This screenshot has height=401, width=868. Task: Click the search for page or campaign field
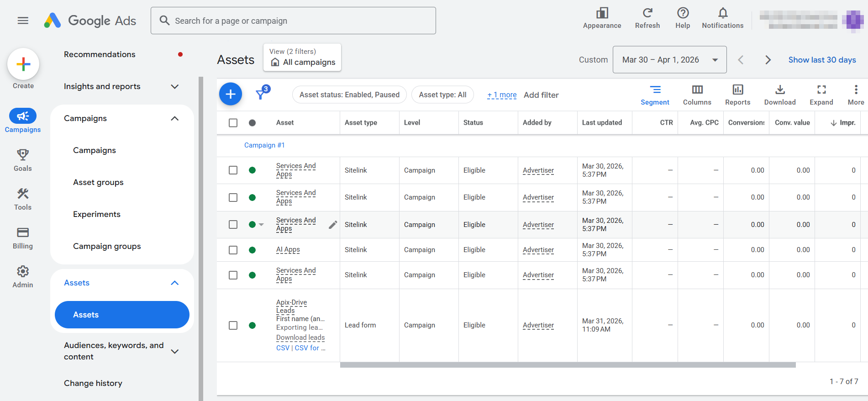coord(293,21)
